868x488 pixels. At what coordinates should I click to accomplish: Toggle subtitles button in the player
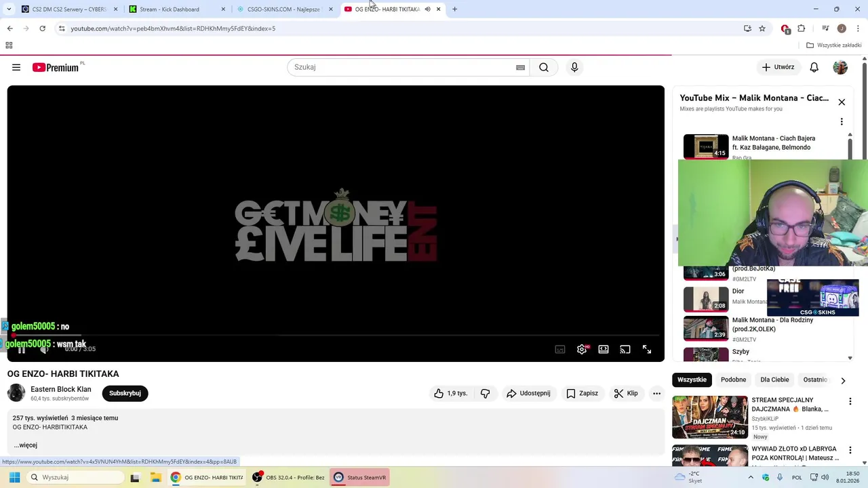[560, 349]
